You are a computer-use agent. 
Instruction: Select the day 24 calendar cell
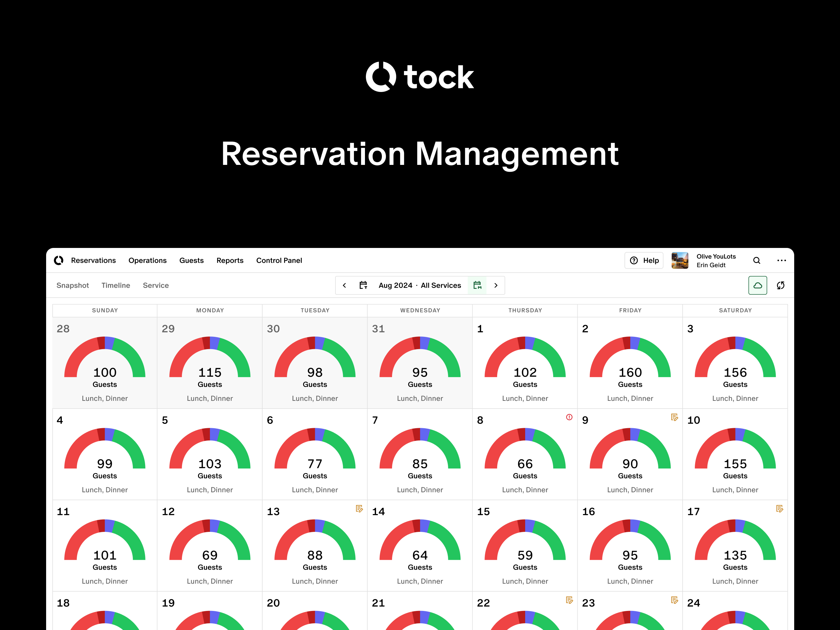point(735,611)
